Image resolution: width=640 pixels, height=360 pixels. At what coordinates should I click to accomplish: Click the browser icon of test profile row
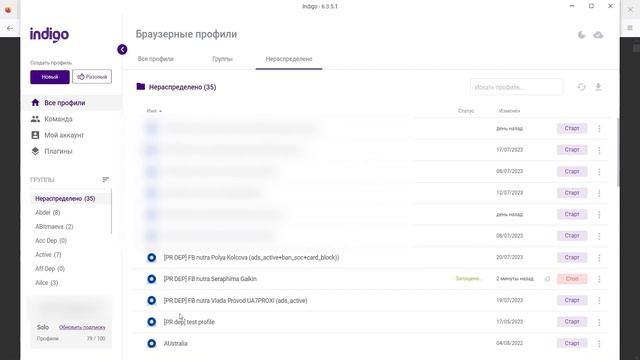(151, 322)
